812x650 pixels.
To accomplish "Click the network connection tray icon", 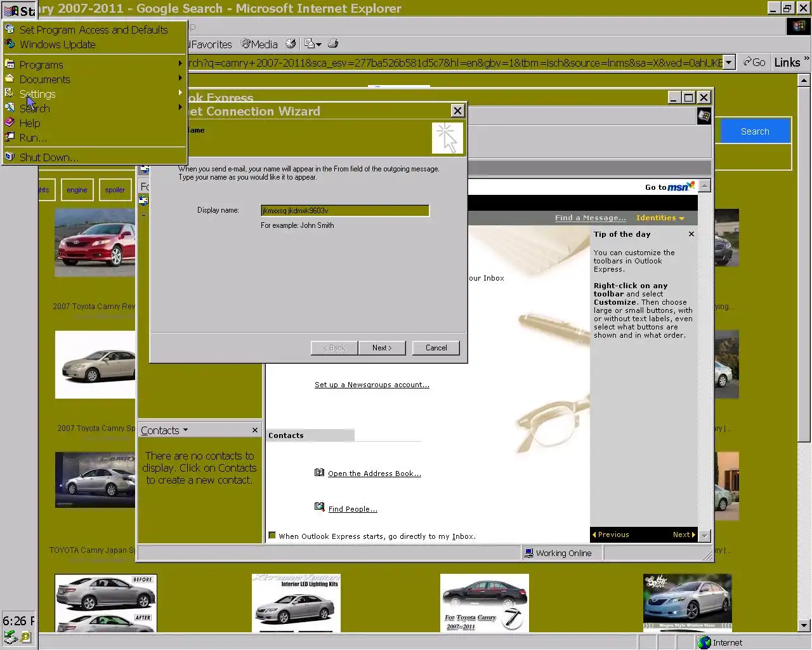I will pyautogui.click(x=10, y=637).
